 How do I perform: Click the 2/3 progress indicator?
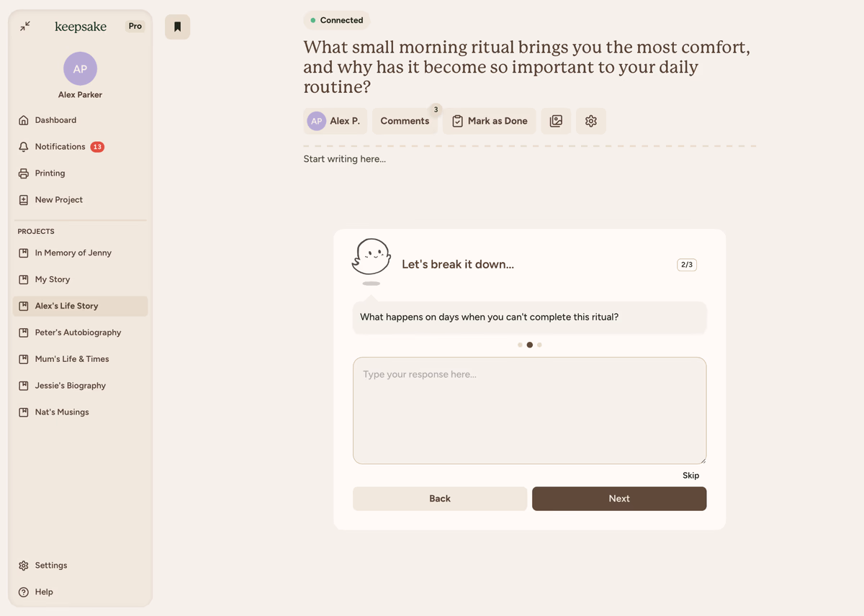(686, 265)
